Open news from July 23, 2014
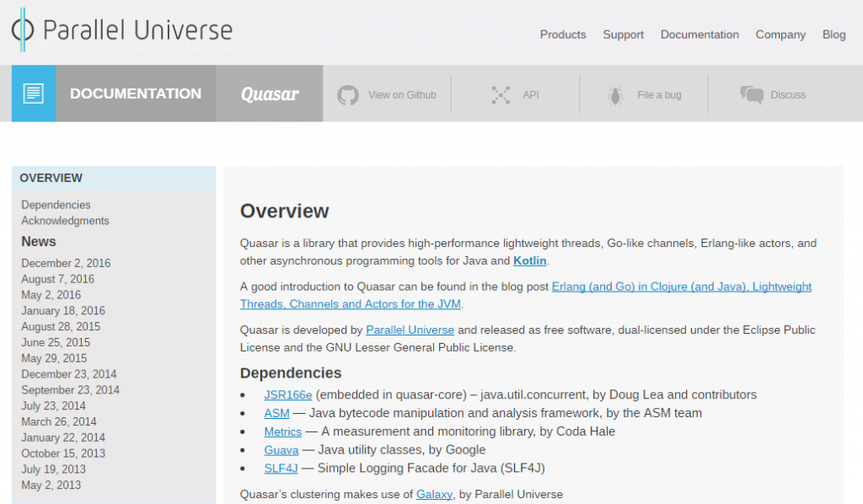863x504 pixels. point(53,406)
